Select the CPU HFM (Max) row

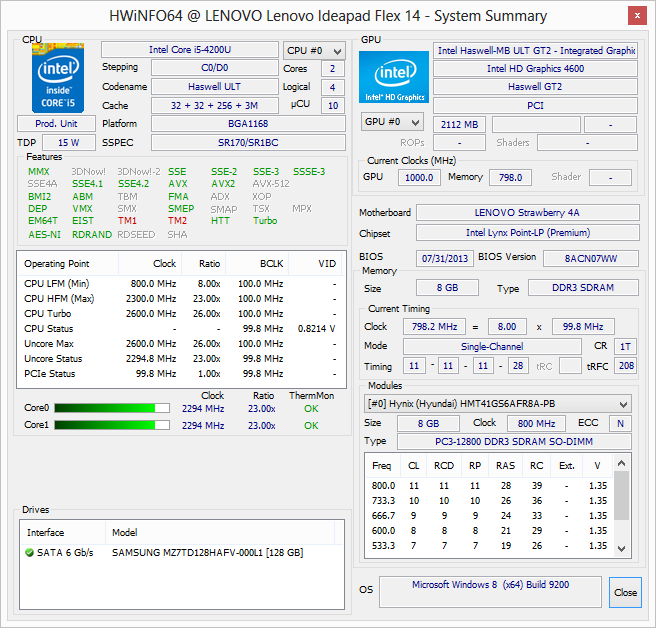(181, 299)
